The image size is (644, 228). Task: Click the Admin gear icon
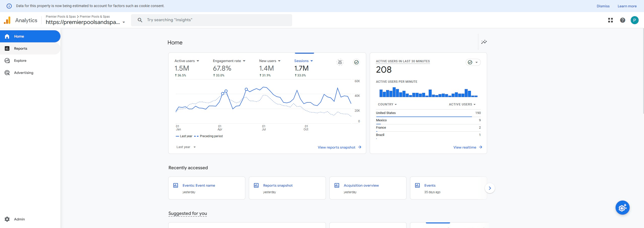[x=7, y=219]
